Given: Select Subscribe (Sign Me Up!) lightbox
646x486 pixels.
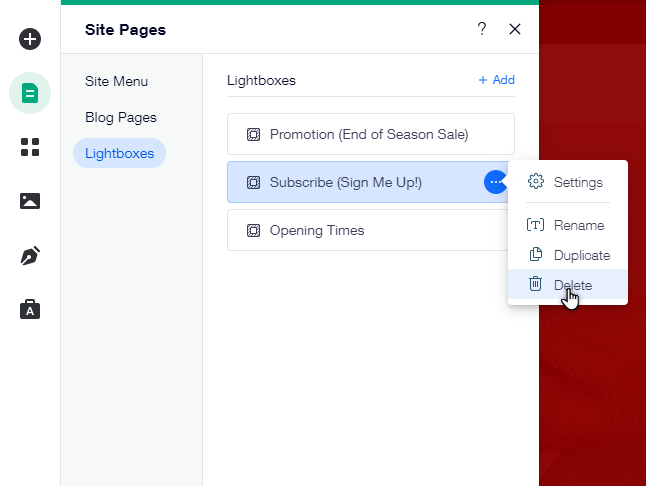Looking at the screenshot, I should pos(355,182).
